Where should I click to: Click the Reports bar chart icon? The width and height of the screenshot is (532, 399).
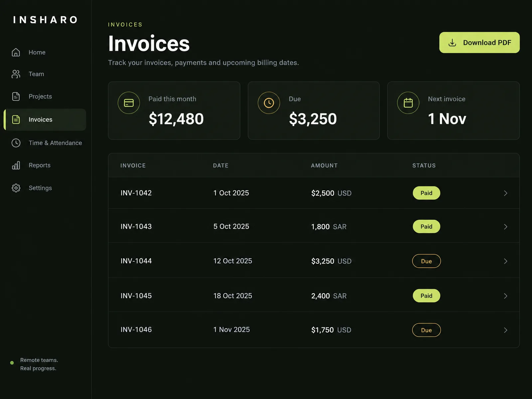[x=16, y=165]
